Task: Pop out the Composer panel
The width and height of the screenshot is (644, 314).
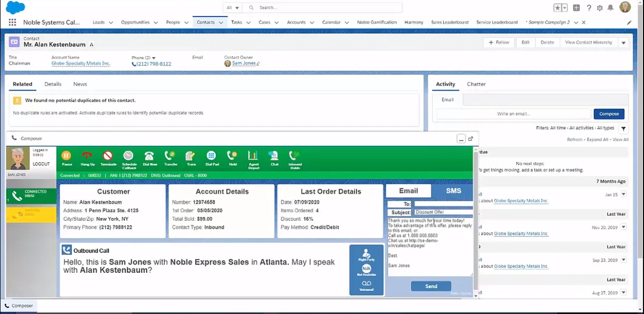Action: (x=471, y=138)
